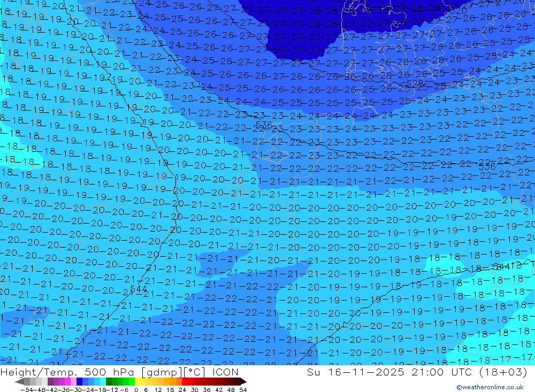Click the gray left arrow end of legend

[19, 381]
